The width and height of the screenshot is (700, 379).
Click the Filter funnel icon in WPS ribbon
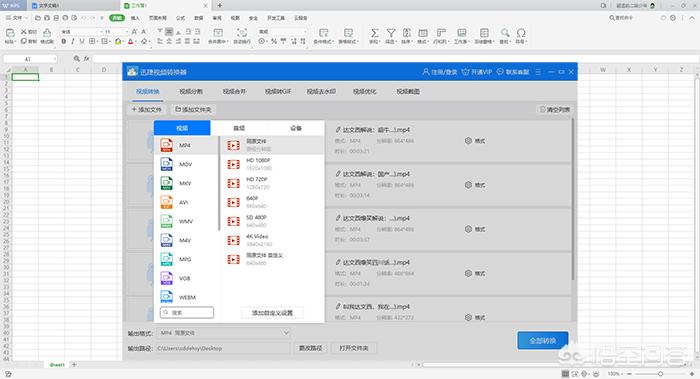tap(391, 33)
